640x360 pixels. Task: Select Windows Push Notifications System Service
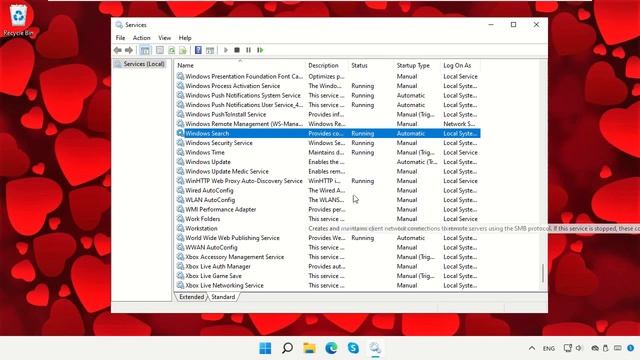click(328, 95)
